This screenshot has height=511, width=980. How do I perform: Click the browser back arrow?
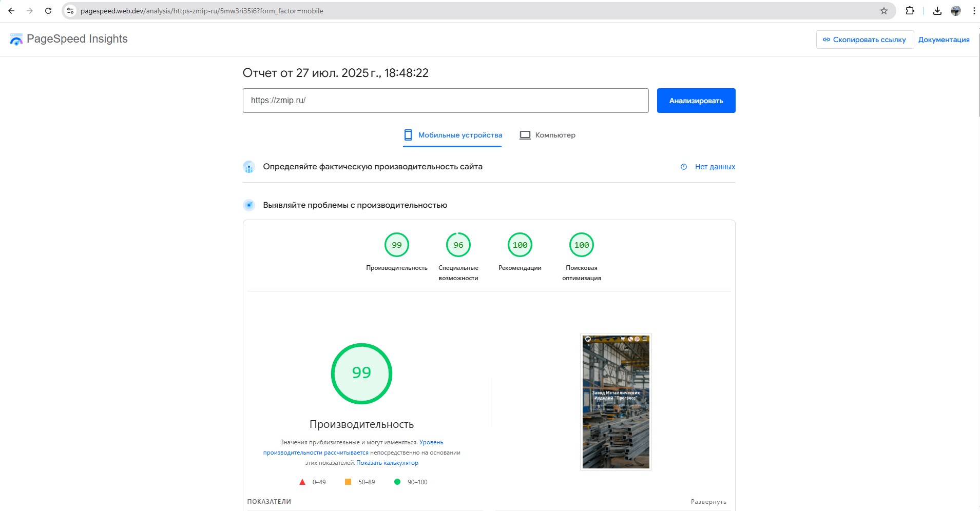(x=11, y=10)
